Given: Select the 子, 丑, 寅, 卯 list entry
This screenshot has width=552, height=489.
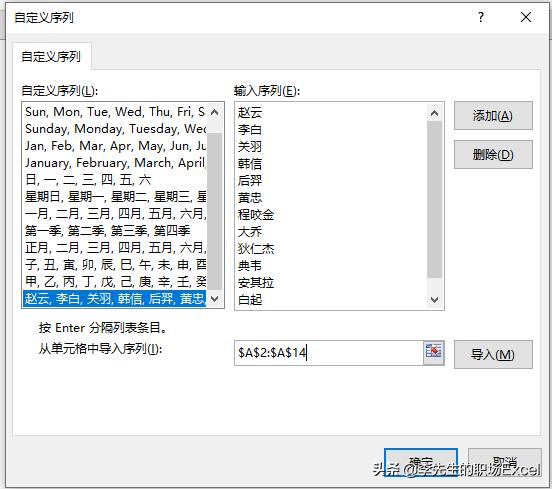Looking at the screenshot, I should tap(115, 264).
